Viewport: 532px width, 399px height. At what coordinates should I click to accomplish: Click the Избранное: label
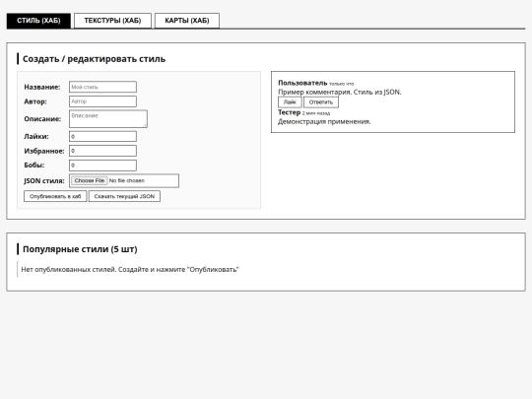pyautogui.click(x=44, y=151)
